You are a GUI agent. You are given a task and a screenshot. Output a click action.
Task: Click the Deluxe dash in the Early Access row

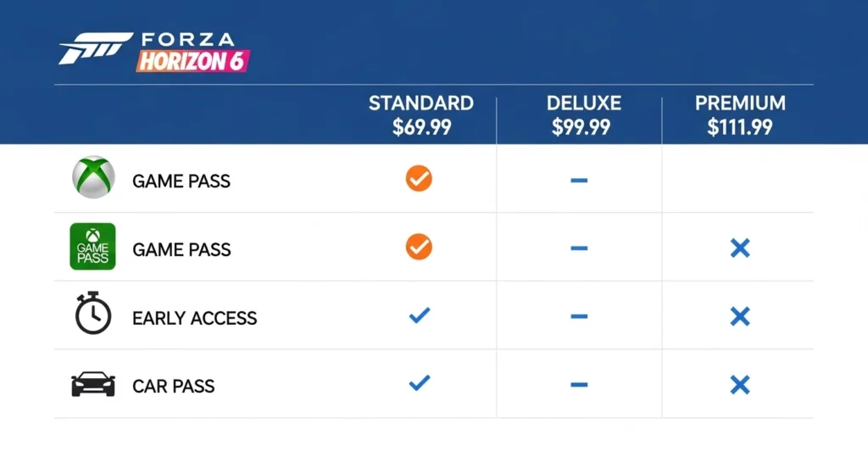(579, 316)
